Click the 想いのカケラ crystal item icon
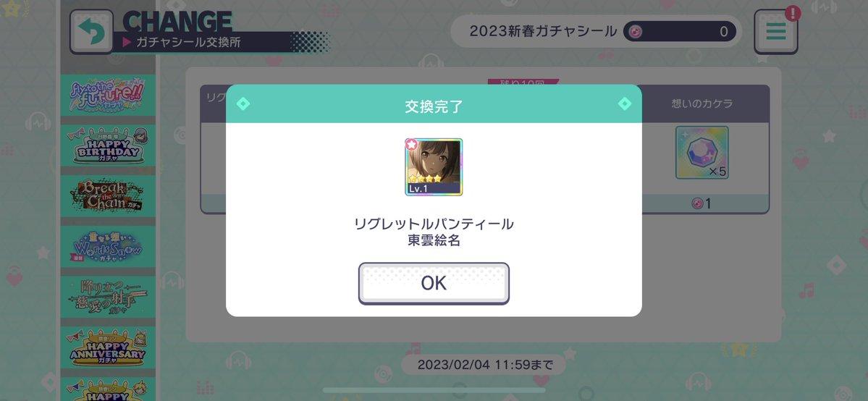Screen dimensions: 868x401 tap(701, 153)
